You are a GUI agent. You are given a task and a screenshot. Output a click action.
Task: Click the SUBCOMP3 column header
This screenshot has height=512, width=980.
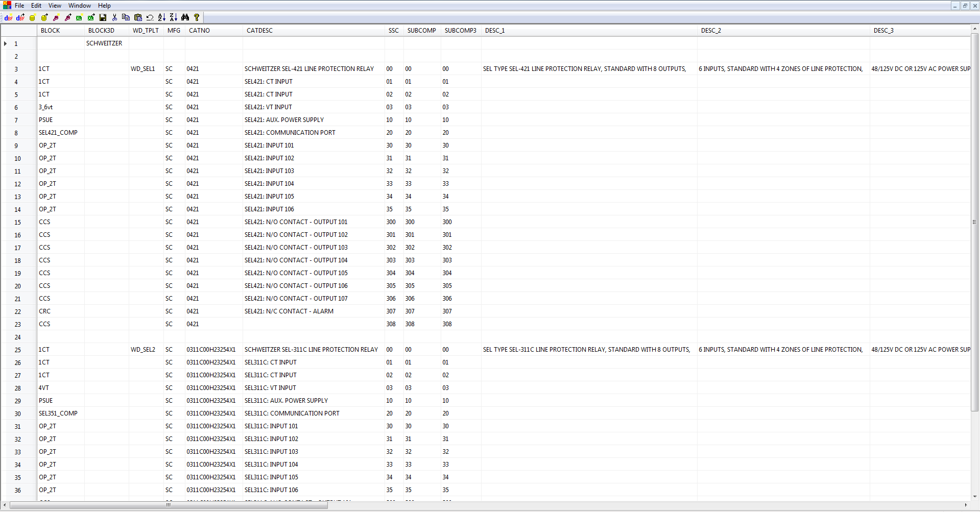click(x=461, y=31)
